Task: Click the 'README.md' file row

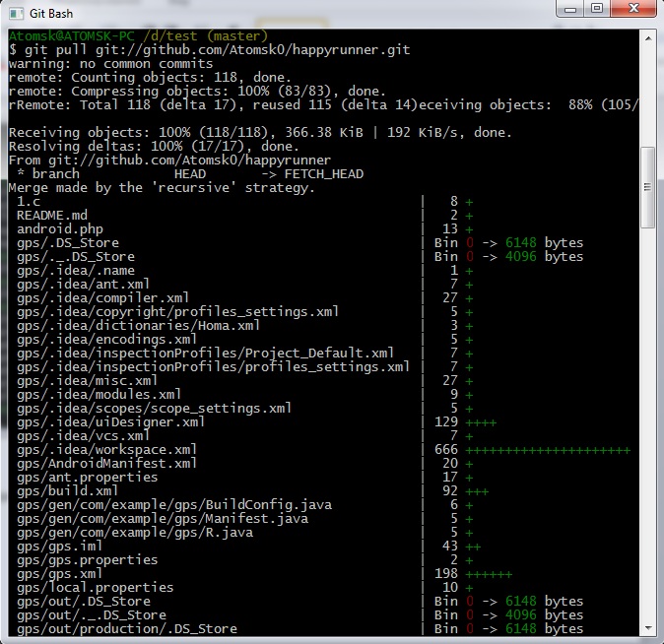Action: pyautogui.click(x=245, y=216)
